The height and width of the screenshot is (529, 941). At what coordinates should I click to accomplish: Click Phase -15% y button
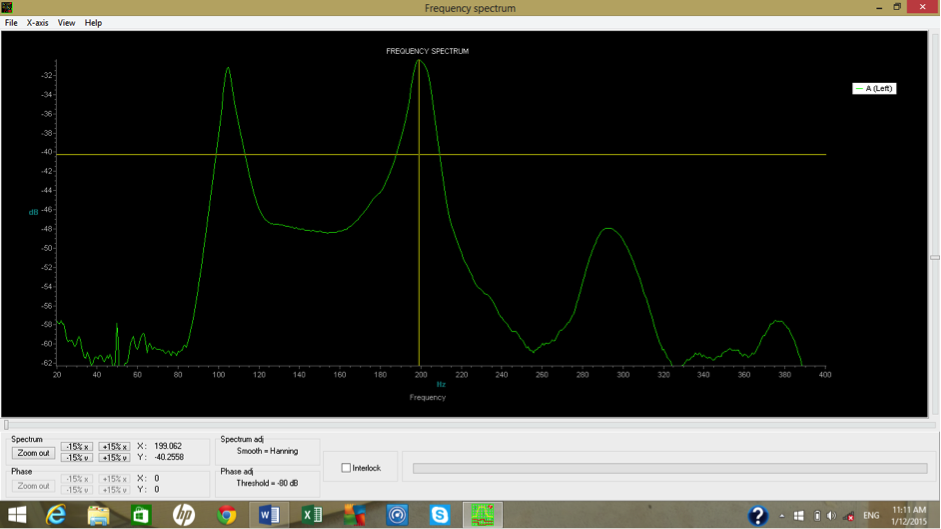coord(77,490)
